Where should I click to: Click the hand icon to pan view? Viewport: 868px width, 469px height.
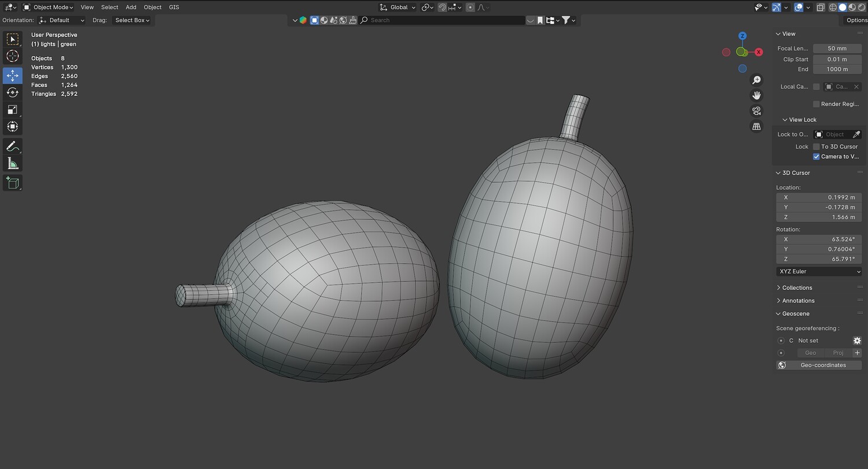coord(756,95)
